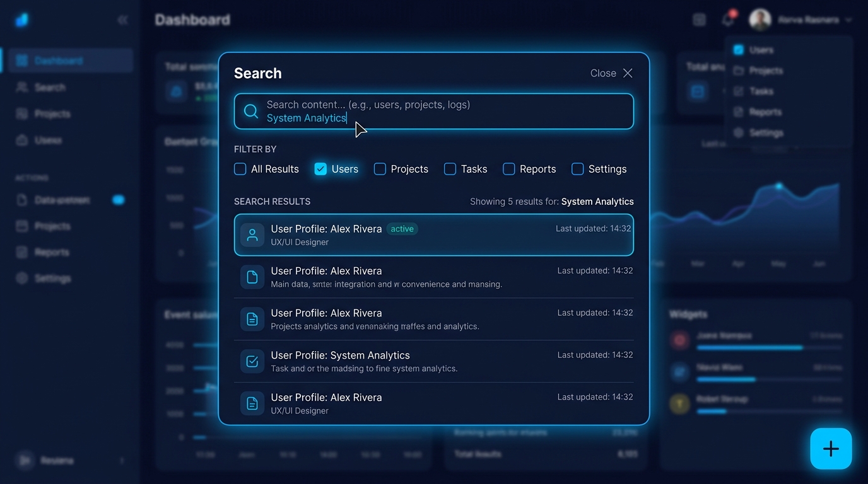Viewport: 868px width, 484px height.
Task: Click the person icon on the active Alex Rivera result
Action: pyautogui.click(x=252, y=235)
